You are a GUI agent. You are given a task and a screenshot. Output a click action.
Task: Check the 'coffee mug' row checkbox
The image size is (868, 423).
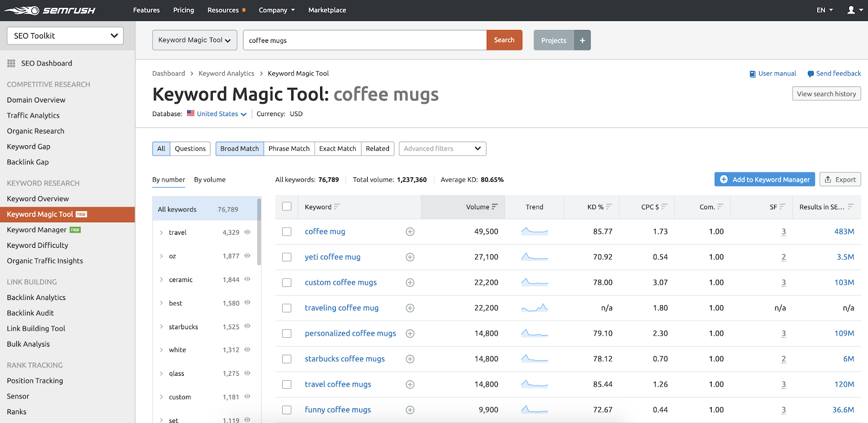(287, 232)
